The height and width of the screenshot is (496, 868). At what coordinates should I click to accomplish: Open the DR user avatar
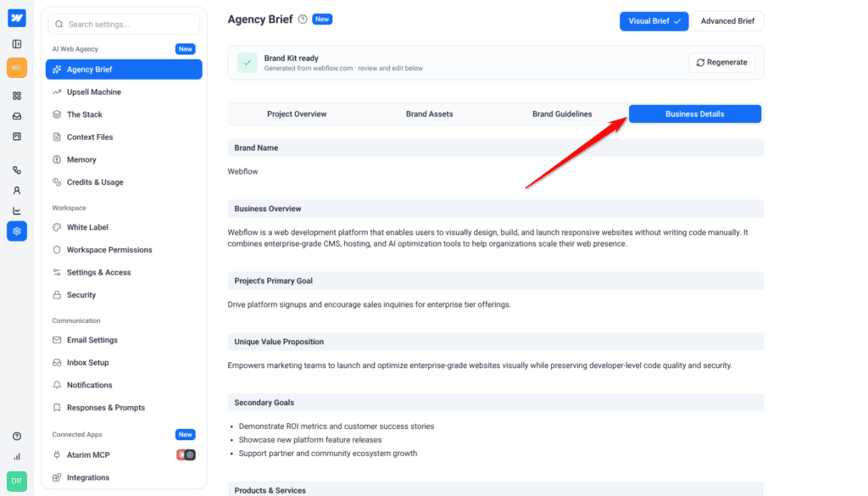[17, 481]
